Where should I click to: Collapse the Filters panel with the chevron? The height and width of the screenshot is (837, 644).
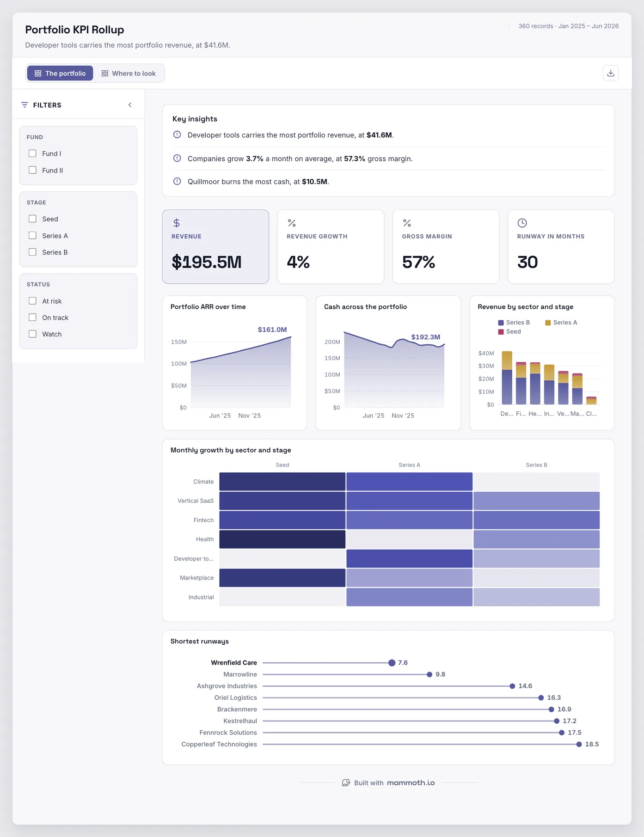coord(130,105)
